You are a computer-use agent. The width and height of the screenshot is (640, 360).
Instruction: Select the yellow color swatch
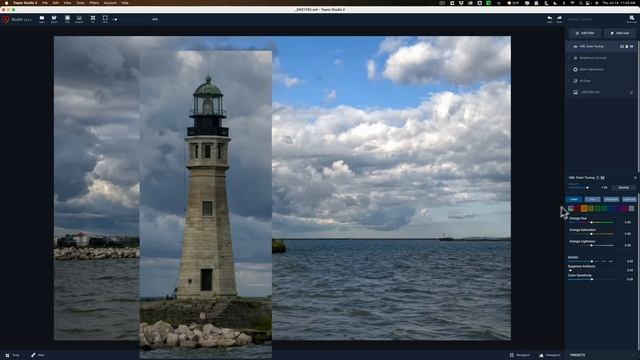pos(591,209)
